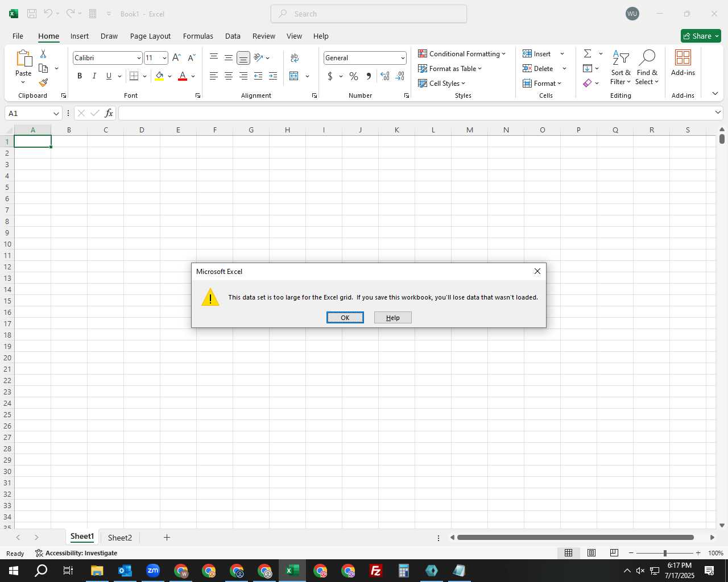
Task: Switch to the Insert tab
Action: pyautogui.click(x=80, y=36)
